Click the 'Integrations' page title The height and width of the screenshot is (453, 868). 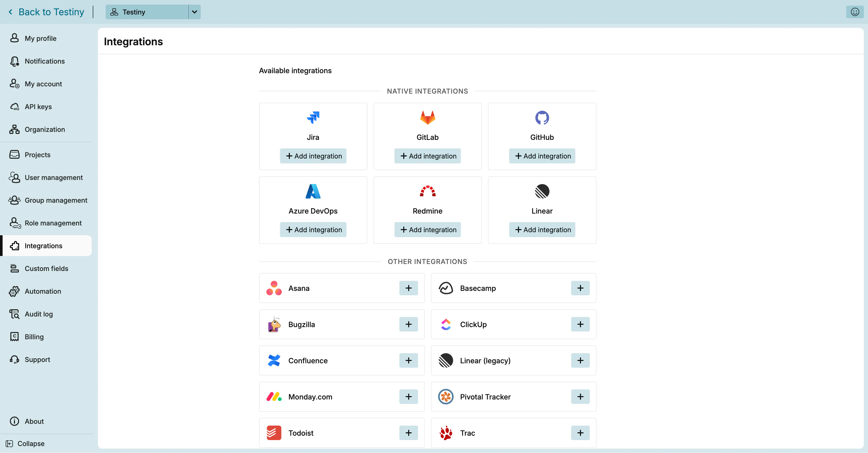133,41
